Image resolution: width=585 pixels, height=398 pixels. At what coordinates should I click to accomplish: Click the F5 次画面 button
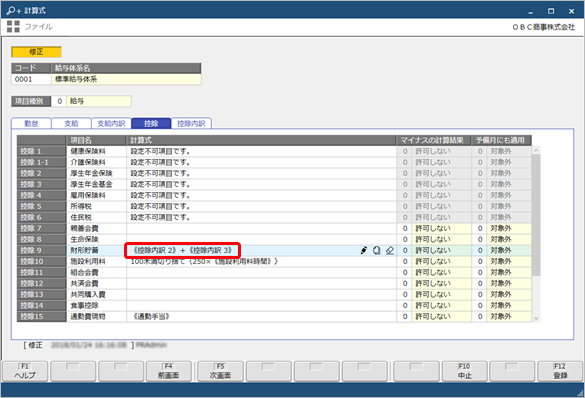(x=220, y=371)
